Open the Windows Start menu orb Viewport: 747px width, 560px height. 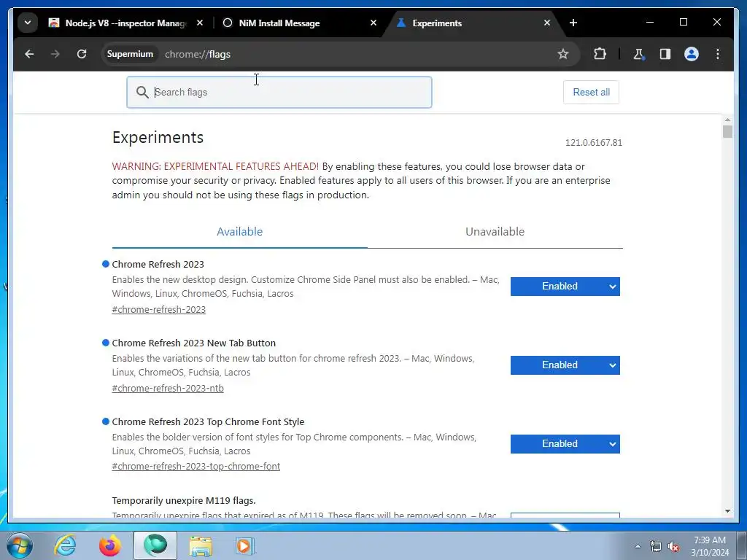[18, 545]
